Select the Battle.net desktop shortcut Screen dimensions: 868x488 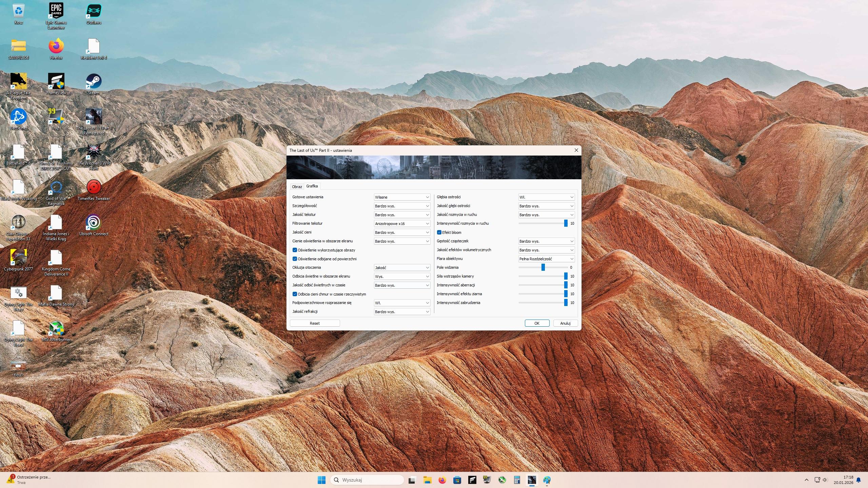tap(18, 117)
